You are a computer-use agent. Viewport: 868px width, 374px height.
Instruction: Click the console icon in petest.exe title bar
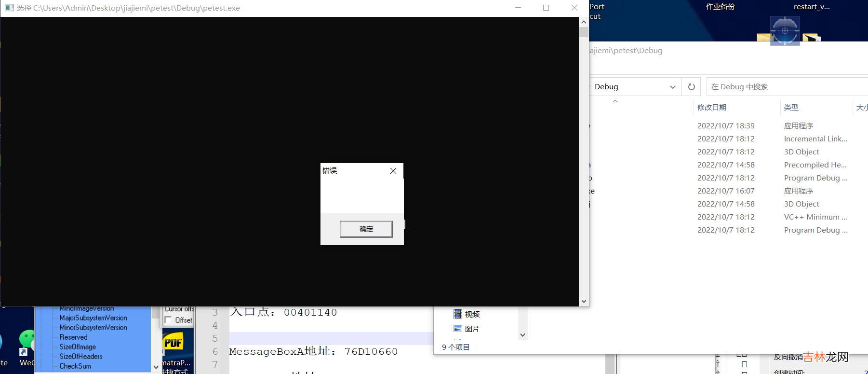[9, 8]
